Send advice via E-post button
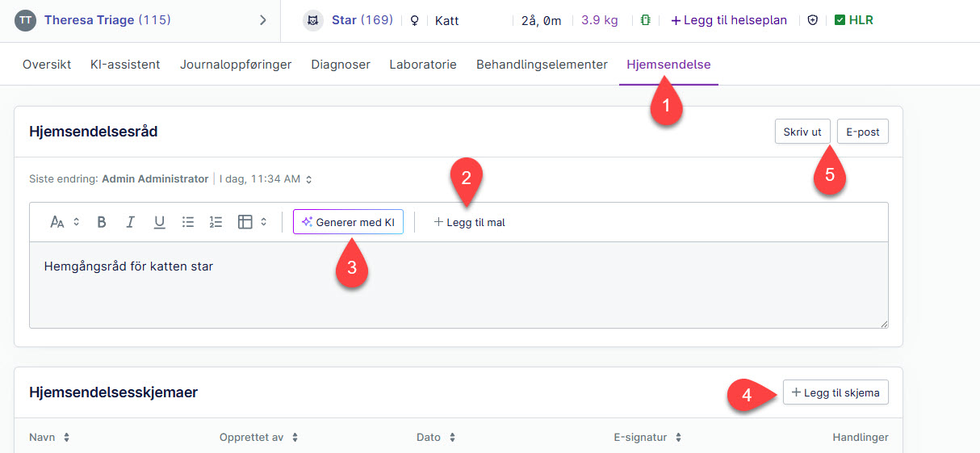This screenshot has height=453, width=980. point(863,132)
